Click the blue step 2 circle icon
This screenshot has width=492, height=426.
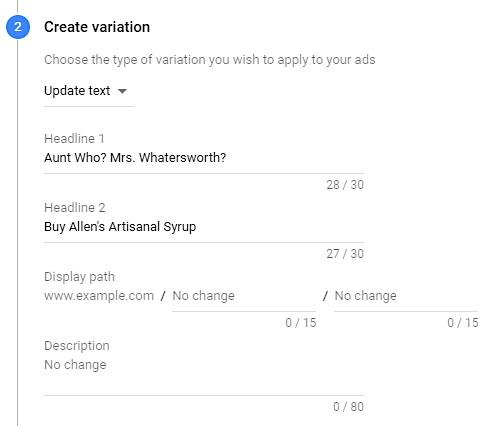(18, 27)
